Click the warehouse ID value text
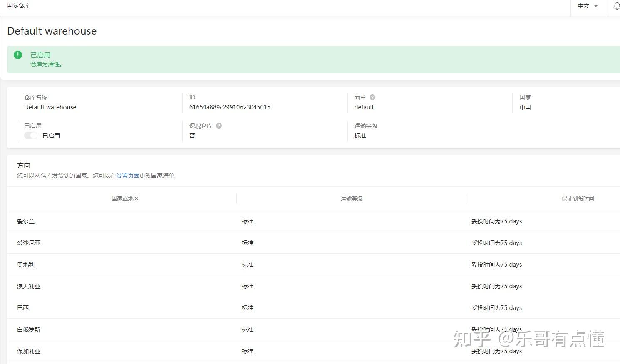The height and width of the screenshot is (364, 620). (x=230, y=107)
